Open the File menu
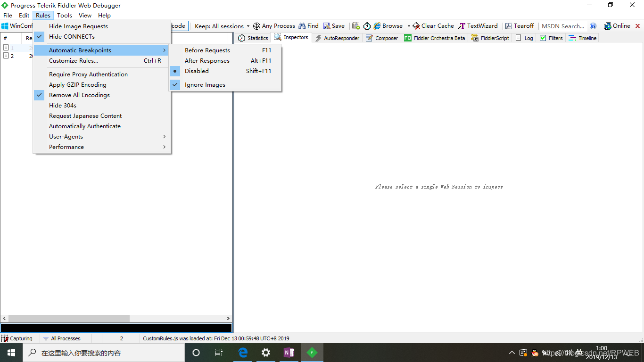 pyautogui.click(x=8, y=16)
